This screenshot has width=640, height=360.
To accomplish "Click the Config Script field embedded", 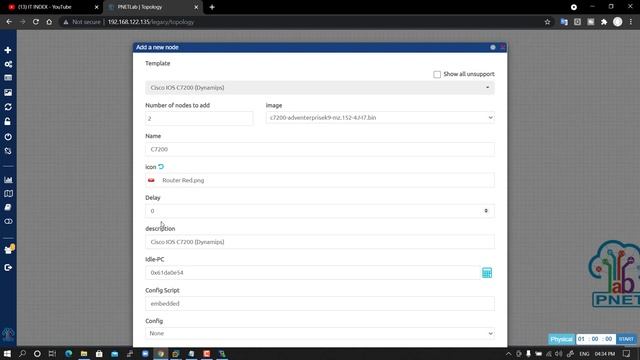I will (x=320, y=304).
